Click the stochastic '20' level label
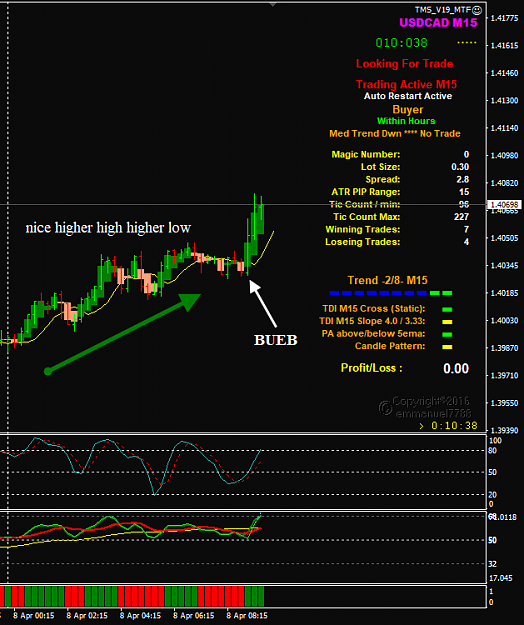Viewport: 524px width, 625px height. 493,495
